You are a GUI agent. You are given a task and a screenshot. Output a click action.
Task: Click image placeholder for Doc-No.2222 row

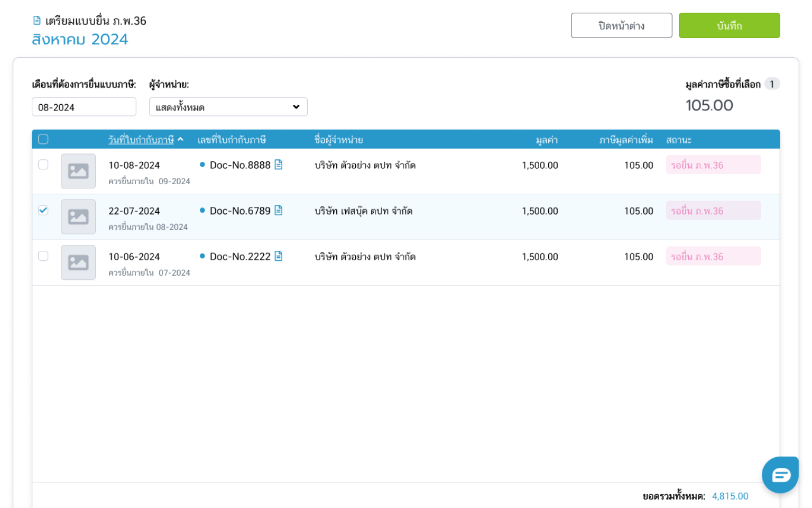[78, 262]
